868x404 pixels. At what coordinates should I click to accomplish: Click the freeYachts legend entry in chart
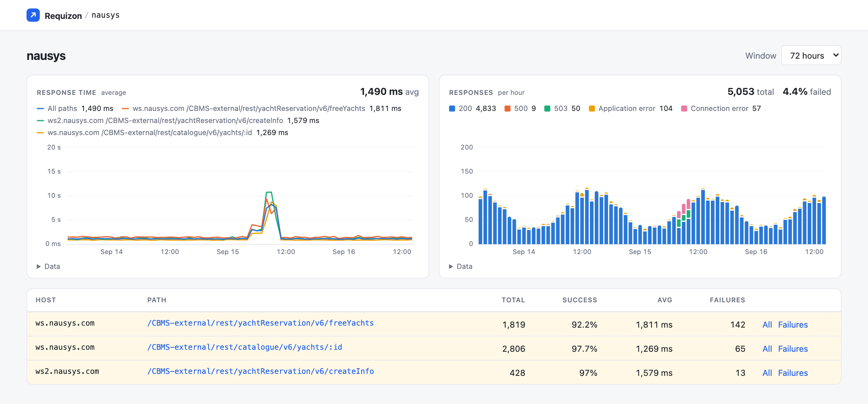(x=262, y=109)
